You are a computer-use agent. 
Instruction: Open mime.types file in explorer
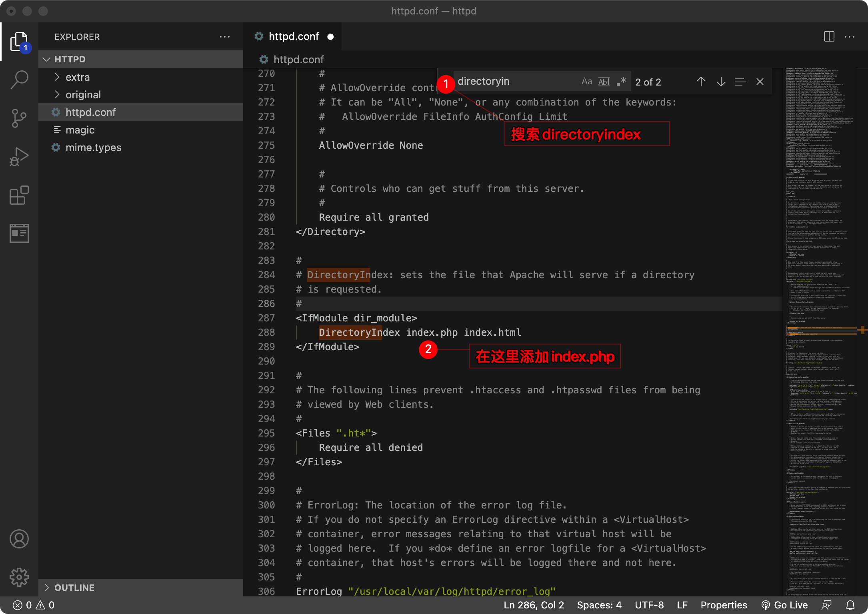[x=93, y=148]
